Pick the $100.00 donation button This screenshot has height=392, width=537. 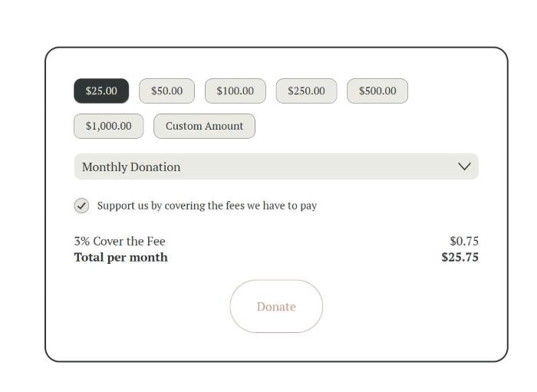pyautogui.click(x=235, y=91)
